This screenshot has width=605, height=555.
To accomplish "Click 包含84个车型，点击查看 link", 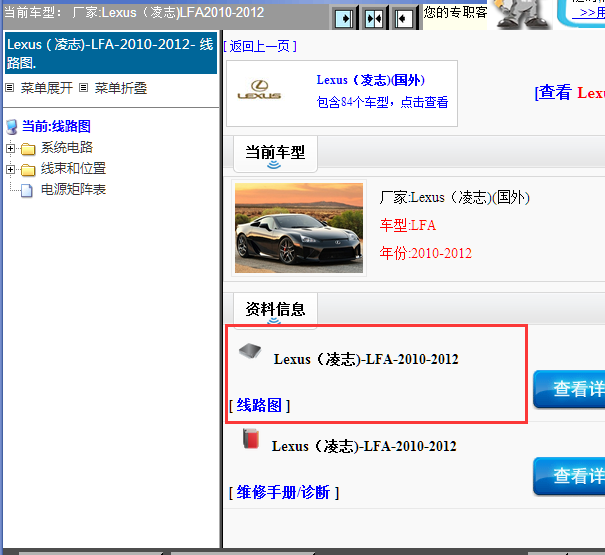I will 382,102.
